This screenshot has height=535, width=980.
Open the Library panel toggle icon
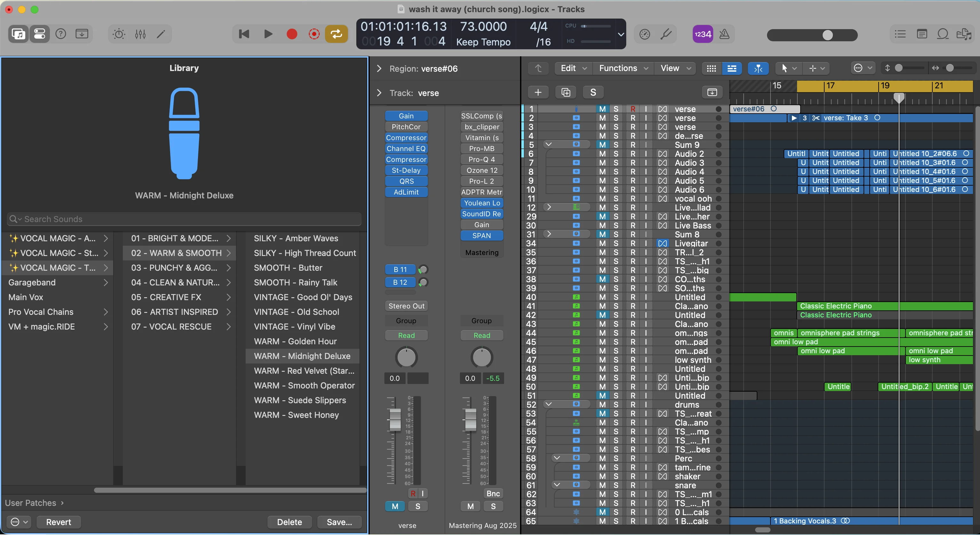[x=18, y=34]
